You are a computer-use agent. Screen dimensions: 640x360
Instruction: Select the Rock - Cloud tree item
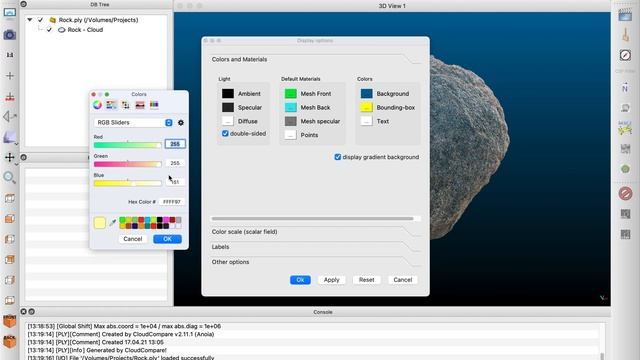click(85, 30)
